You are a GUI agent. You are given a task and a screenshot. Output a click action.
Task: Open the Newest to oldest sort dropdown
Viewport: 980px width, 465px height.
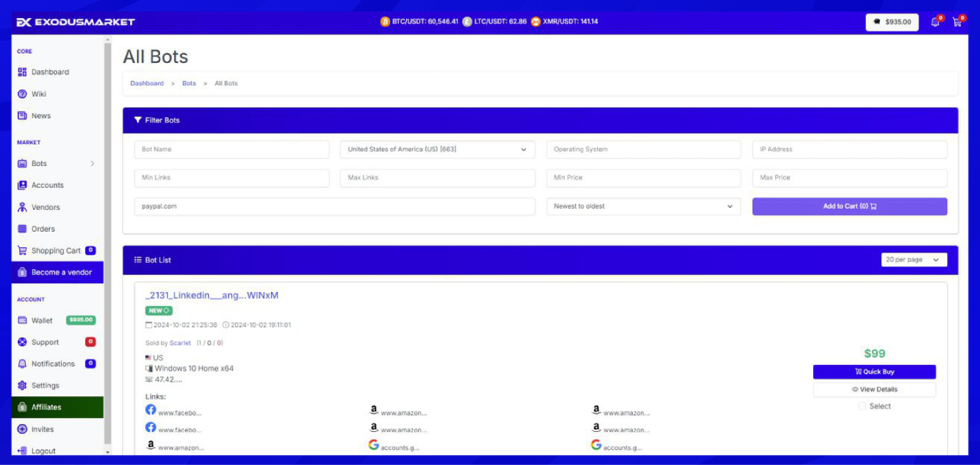click(x=643, y=206)
